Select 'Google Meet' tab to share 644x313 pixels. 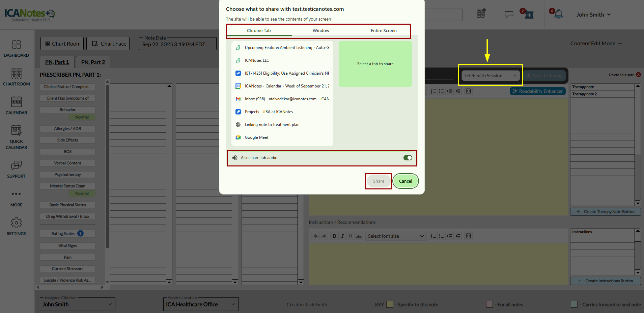[282, 137]
